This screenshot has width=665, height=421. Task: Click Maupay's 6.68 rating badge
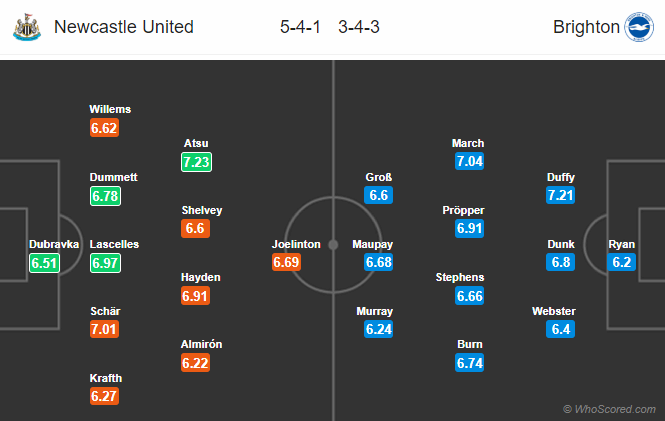(378, 262)
